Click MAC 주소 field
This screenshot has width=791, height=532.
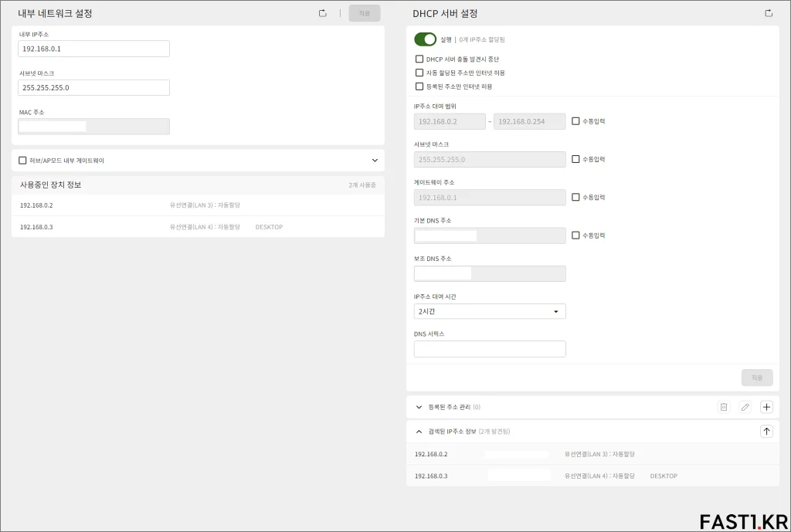(93, 127)
